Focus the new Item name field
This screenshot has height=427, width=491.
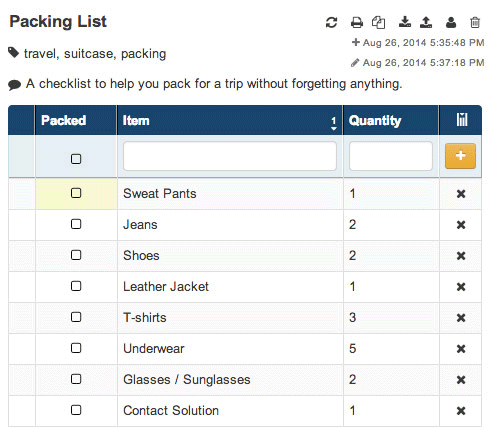coord(230,156)
